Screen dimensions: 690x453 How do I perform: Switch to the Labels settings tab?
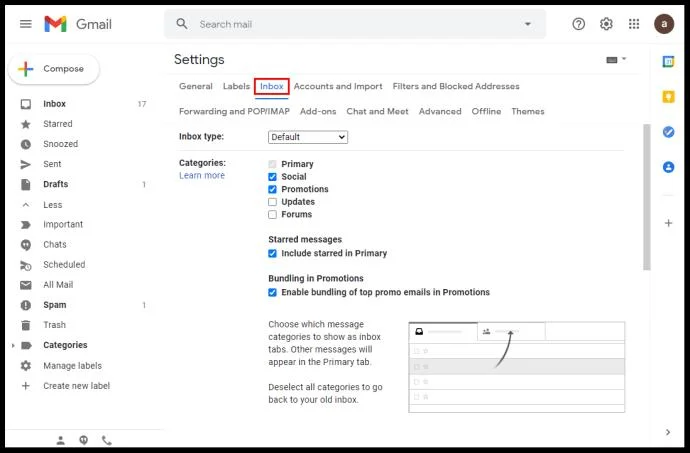point(236,86)
